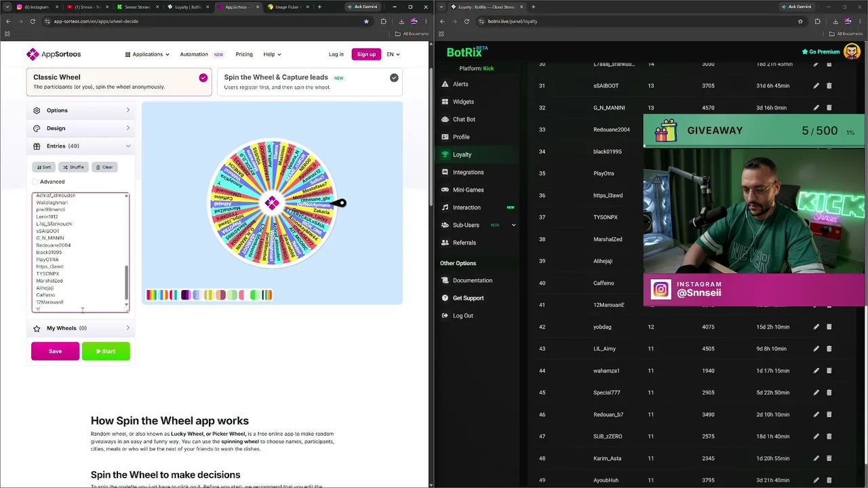The image size is (868, 488).
Task: Delete the LIL_Aimy loyalty row
Action: [x=829, y=348]
